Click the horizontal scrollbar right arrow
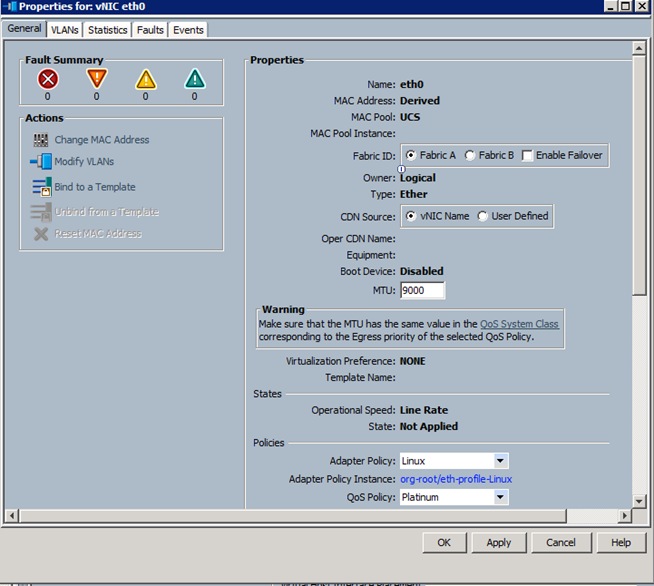The image size is (654, 586). (x=624, y=516)
